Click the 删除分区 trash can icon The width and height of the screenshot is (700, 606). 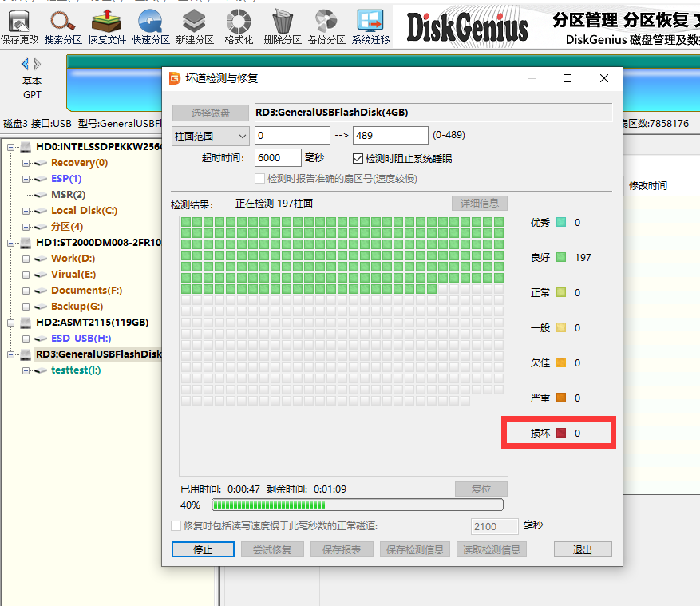point(282,26)
